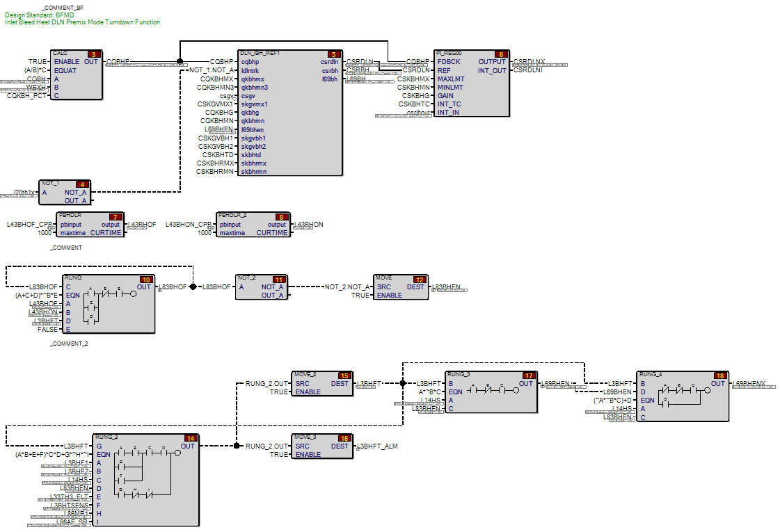Screen dimensions: 780x532
Task: Select execution order badge 6 on PI_REG00
Action: click(x=500, y=54)
